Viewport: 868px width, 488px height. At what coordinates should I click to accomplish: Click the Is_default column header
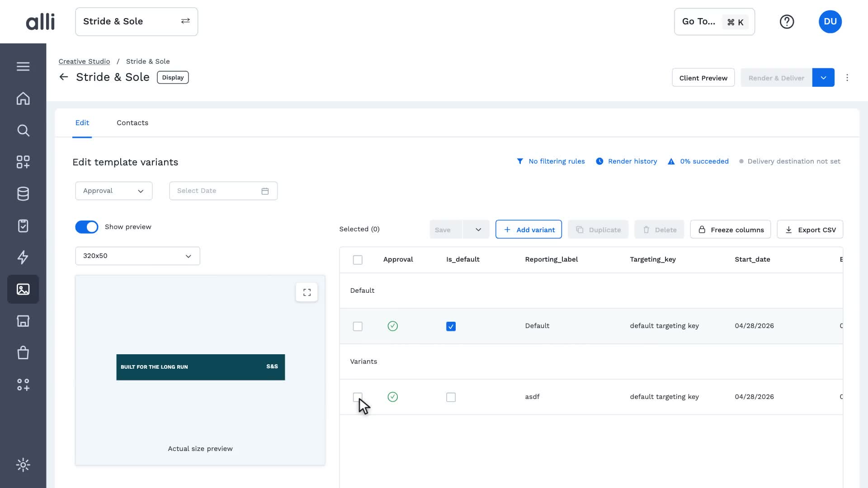click(x=462, y=259)
